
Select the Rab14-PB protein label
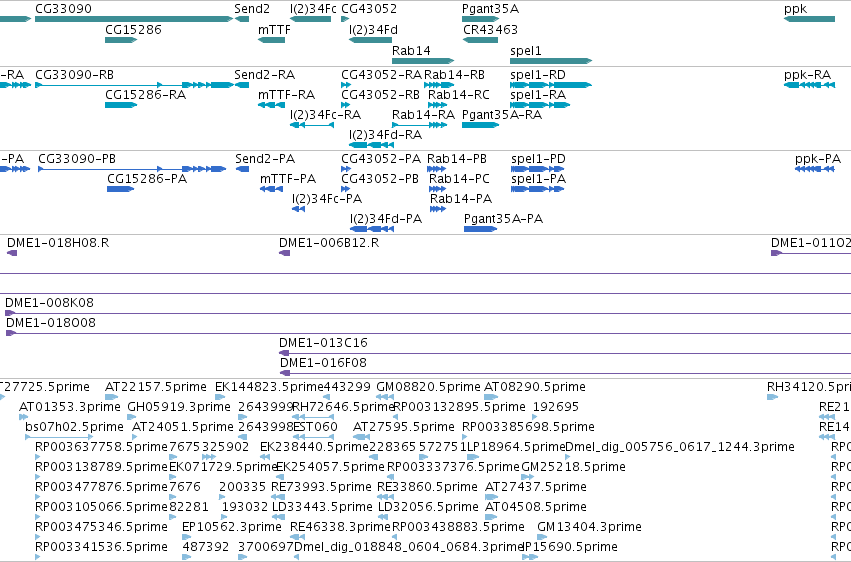(x=456, y=158)
